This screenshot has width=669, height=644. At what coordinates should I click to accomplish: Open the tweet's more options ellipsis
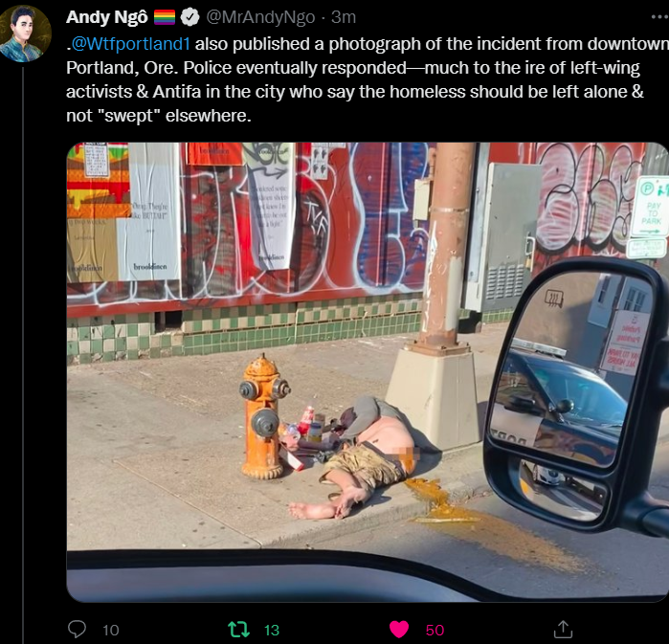[x=660, y=17]
